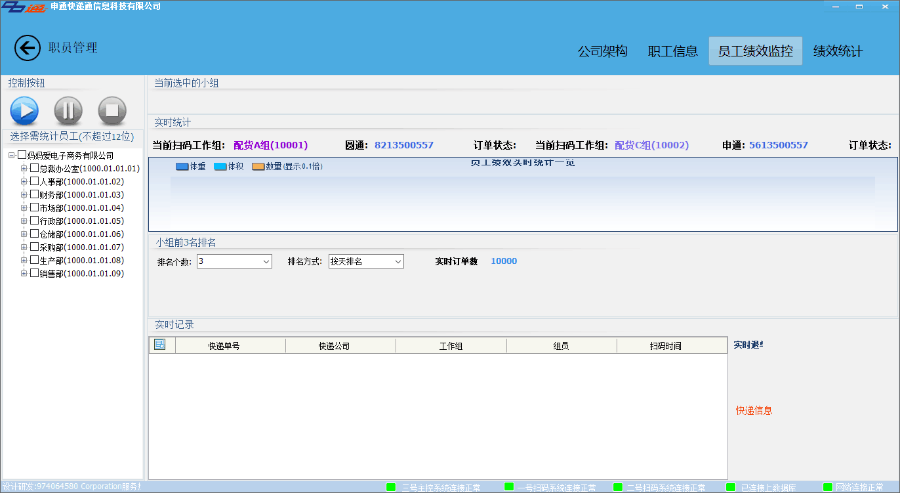Click the back arrow beside 职员管理
The image size is (900, 493).
click(27, 47)
